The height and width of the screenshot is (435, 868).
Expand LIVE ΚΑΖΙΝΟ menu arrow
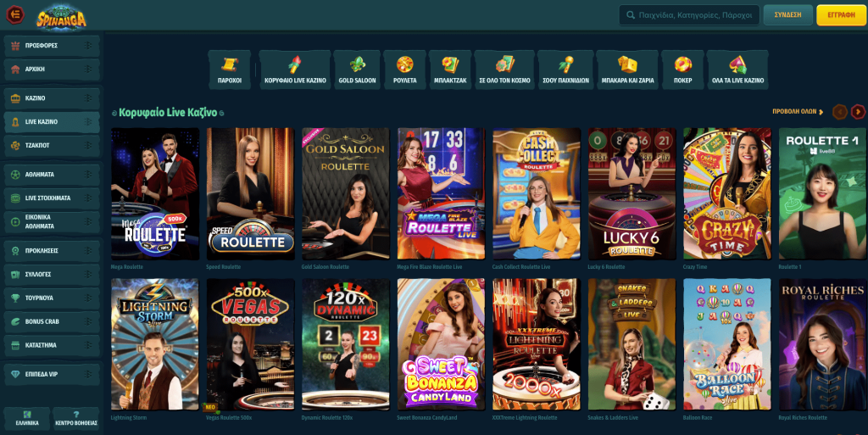[x=88, y=122]
